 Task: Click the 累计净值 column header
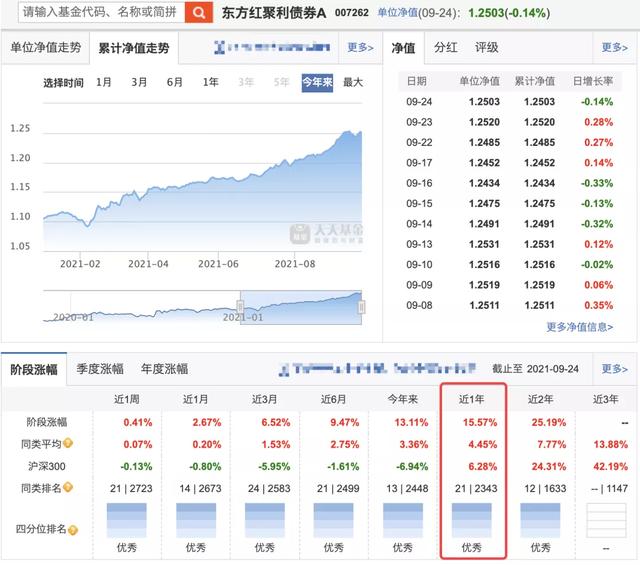point(535,81)
